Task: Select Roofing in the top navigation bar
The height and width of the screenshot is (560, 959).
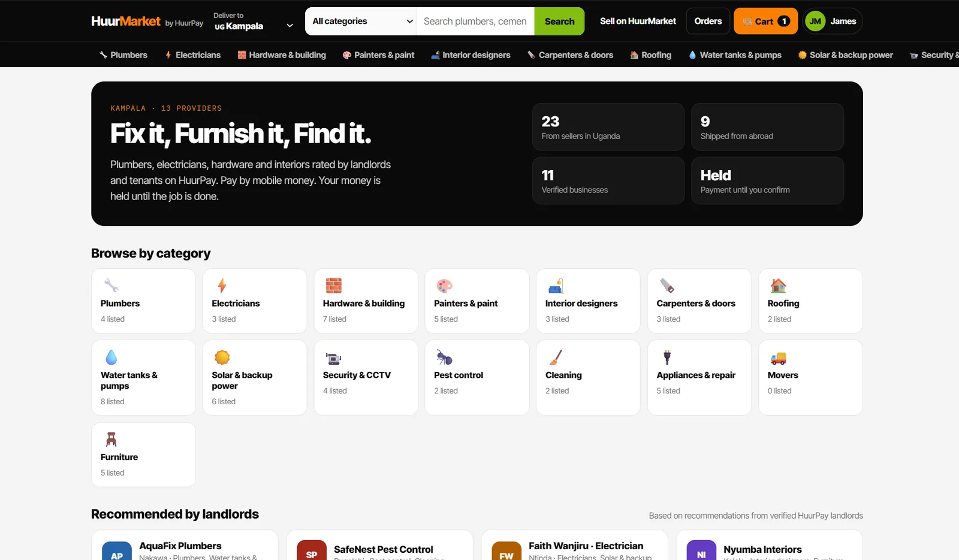Action: [650, 55]
